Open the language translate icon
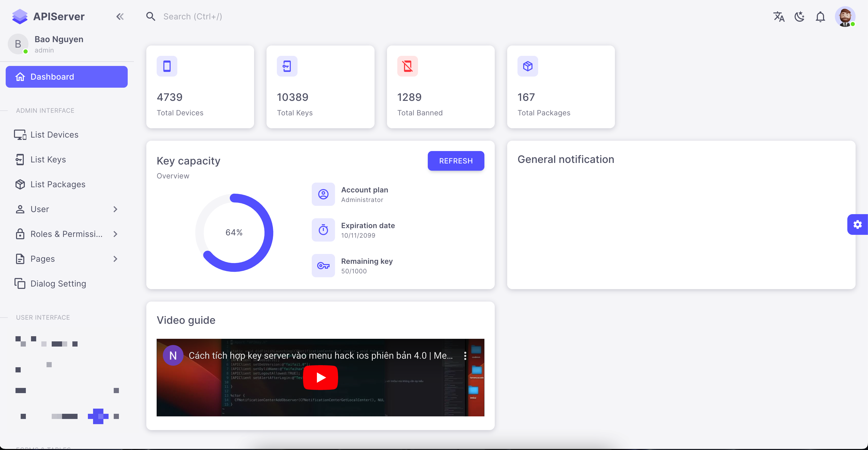This screenshot has height=450, width=868. [x=779, y=17]
